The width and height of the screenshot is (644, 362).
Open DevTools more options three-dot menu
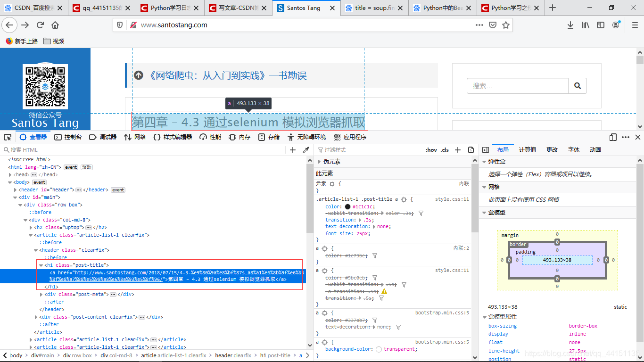(x=626, y=137)
